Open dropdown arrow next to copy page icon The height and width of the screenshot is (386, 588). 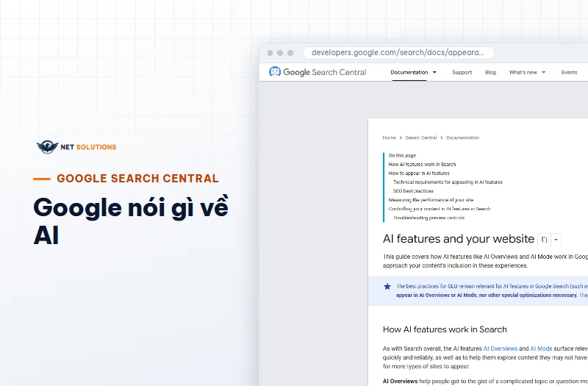tap(556, 240)
